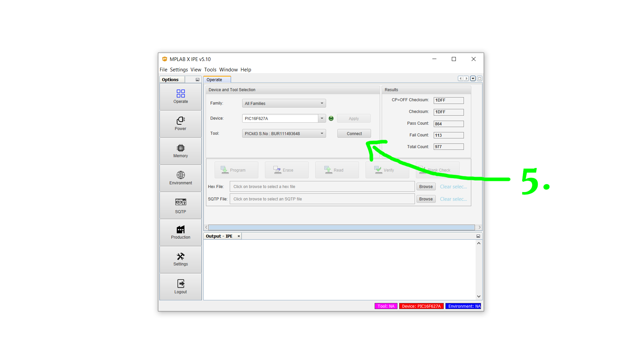Viewport: 644px width, 362px height.
Task: Click the horizontal scrollbar in Operate pane
Action: pos(341,227)
